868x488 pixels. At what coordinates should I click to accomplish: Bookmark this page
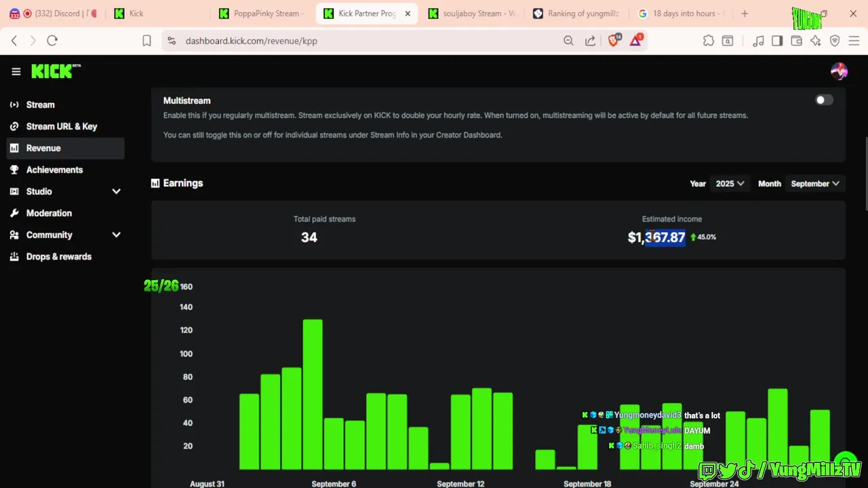(146, 41)
